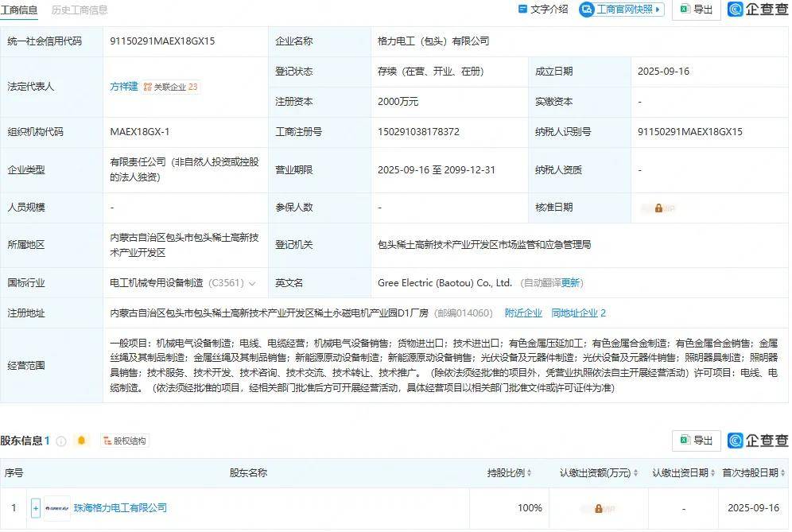
Task: Click 企查查 logo in shareholder section
Action: click(758, 441)
